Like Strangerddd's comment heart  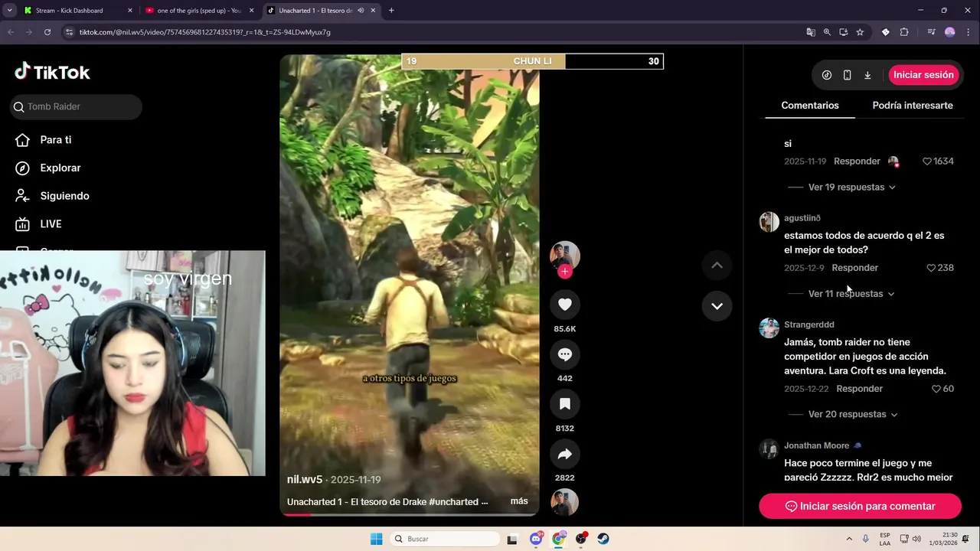coord(936,389)
